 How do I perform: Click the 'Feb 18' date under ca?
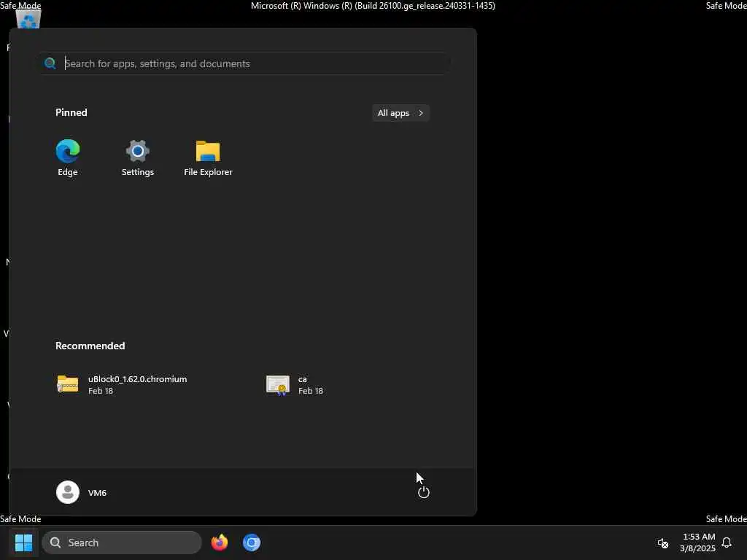(x=311, y=391)
